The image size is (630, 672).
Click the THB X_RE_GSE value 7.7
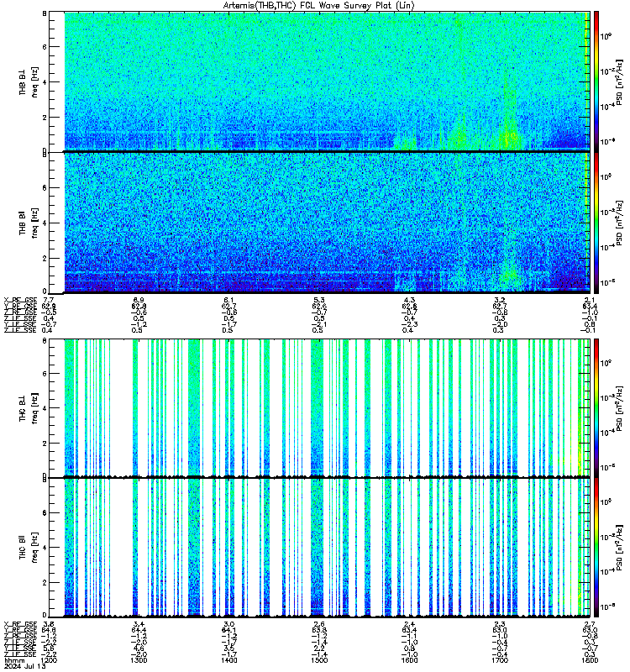[x=49, y=300]
